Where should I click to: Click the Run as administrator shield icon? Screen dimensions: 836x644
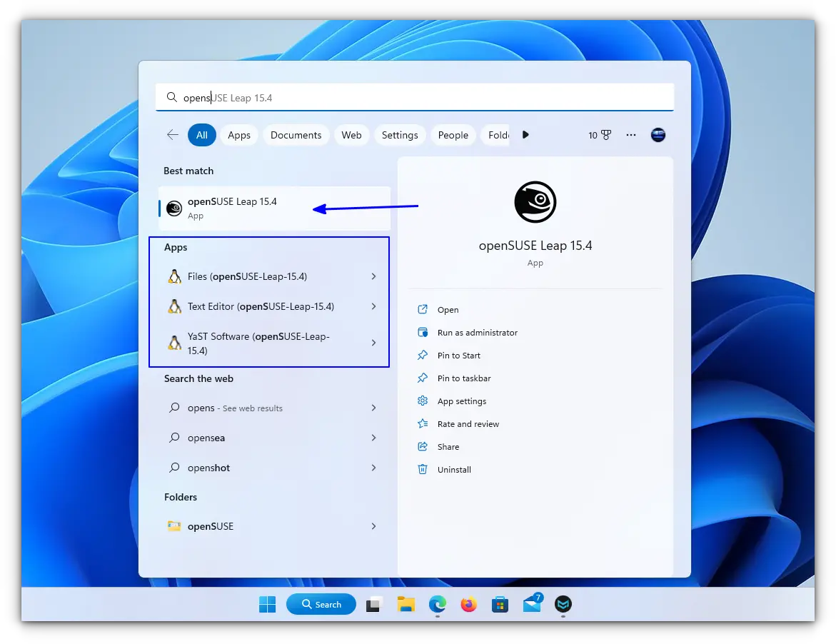[422, 332]
